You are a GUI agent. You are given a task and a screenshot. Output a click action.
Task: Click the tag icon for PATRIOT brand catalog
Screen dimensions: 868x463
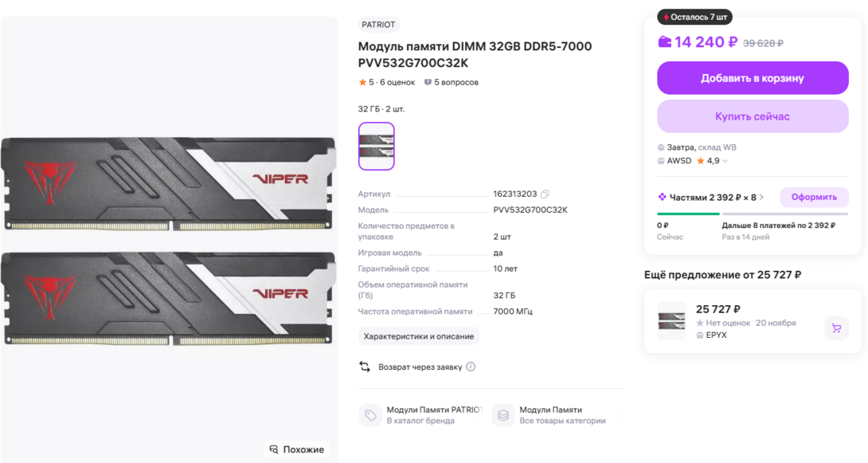coord(369,415)
